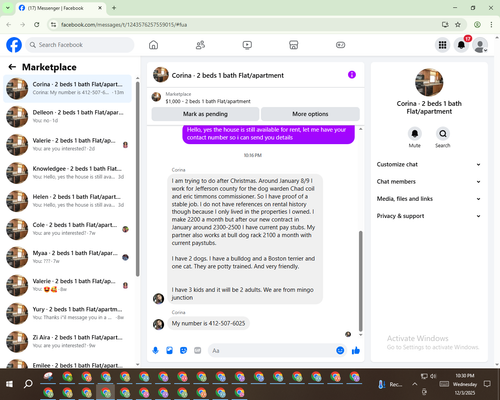View site information icon in address bar
This screenshot has width=500, height=400.
53,24
